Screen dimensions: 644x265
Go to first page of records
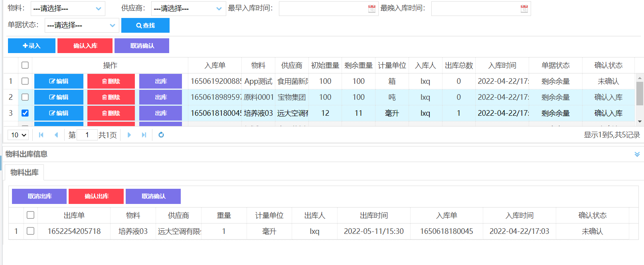click(41, 135)
